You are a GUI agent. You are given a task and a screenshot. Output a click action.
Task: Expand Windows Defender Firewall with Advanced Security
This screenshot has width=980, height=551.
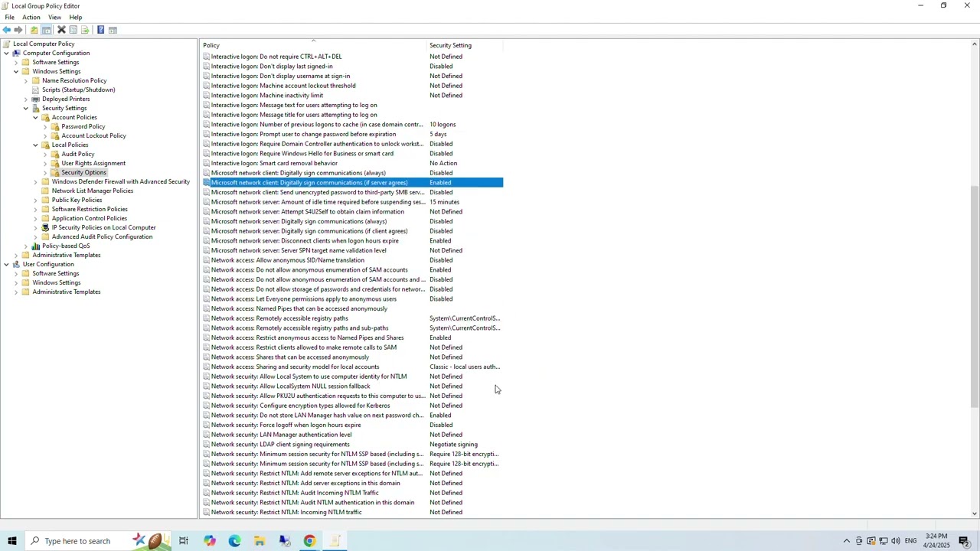[x=35, y=181]
